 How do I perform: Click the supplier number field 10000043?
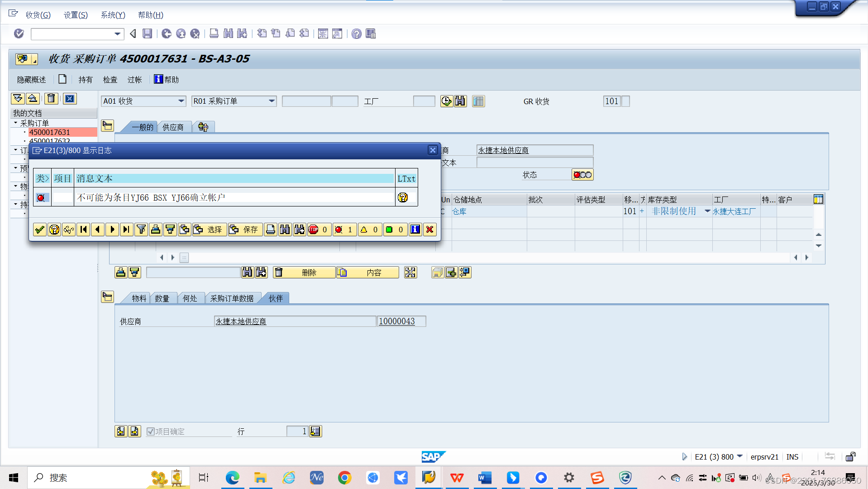pos(401,321)
